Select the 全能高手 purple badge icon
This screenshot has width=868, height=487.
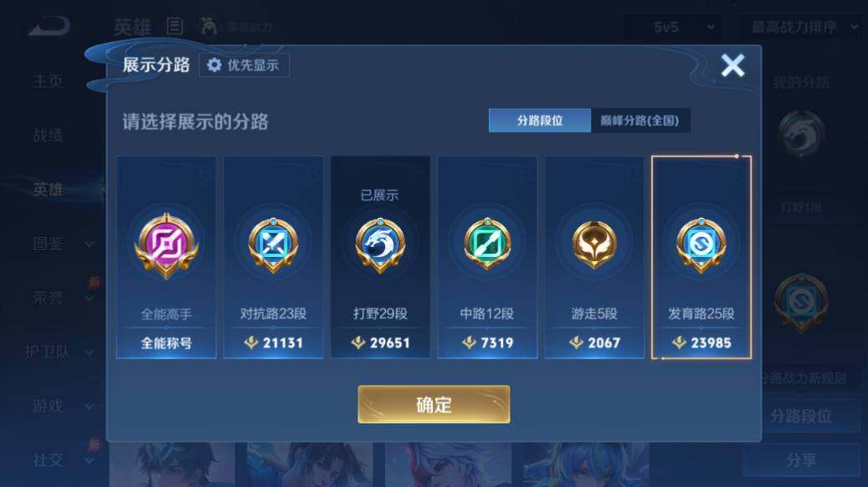(x=166, y=245)
